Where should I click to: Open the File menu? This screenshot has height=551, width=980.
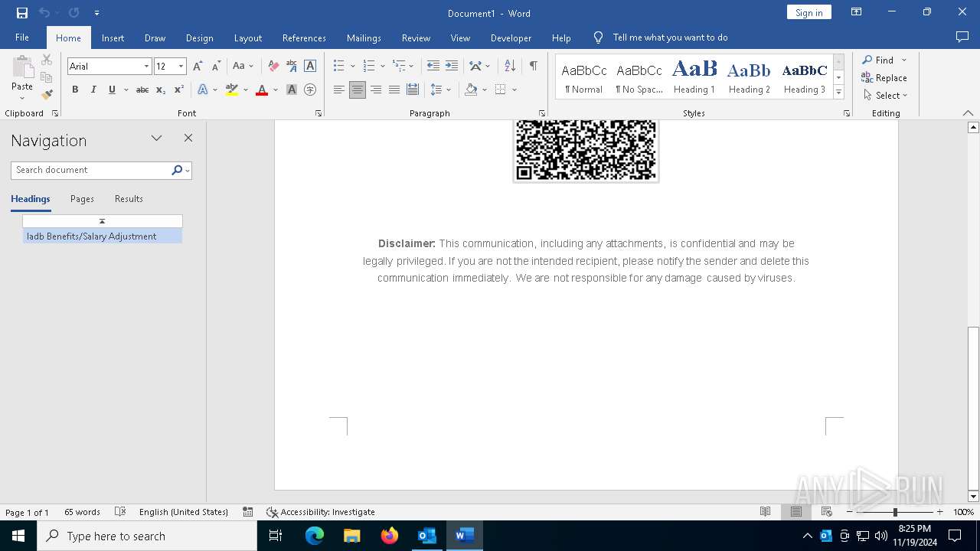22,37
